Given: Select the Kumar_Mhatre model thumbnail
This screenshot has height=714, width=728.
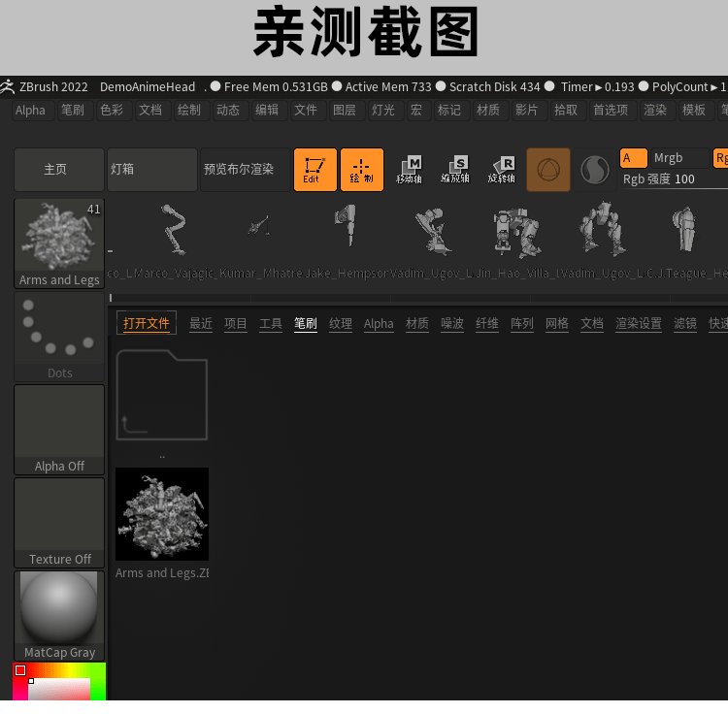Looking at the screenshot, I should pyautogui.click(x=260, y=226).
